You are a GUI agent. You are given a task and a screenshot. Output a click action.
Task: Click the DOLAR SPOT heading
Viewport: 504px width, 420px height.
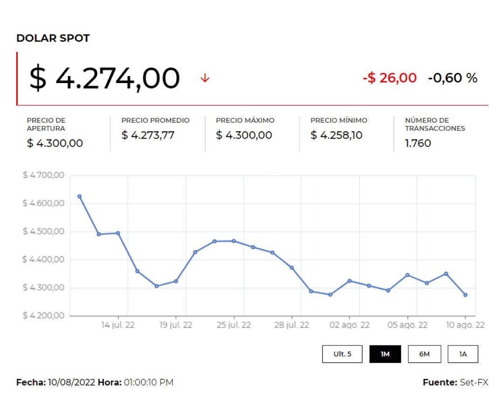point(53,38)
